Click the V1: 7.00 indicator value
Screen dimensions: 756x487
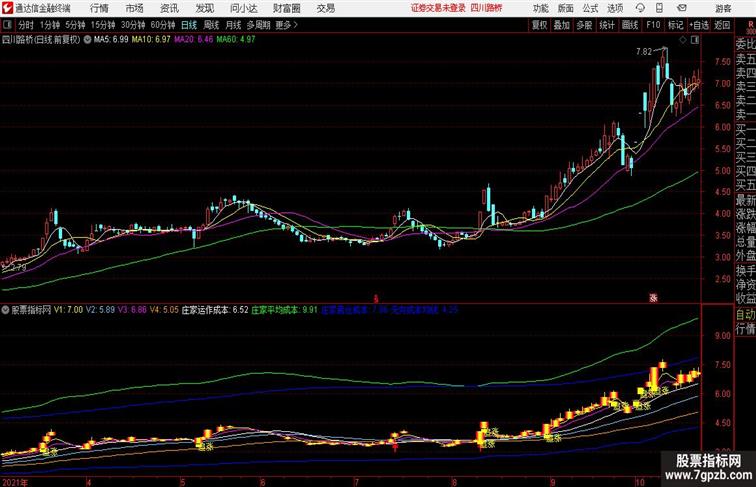[x=68, y=310]
